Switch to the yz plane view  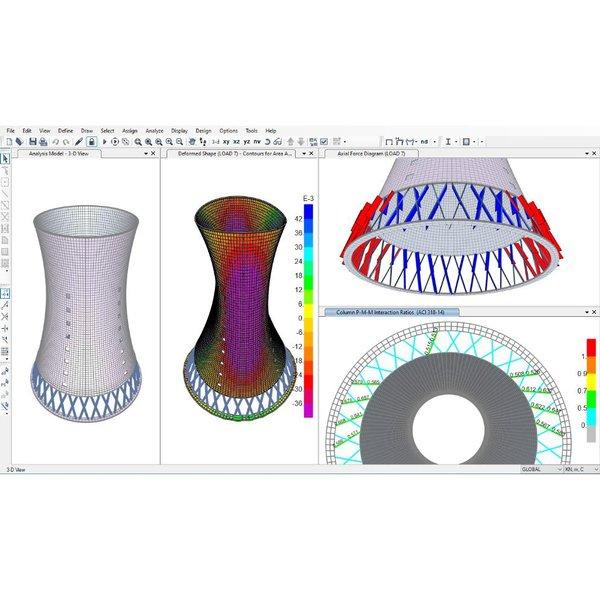click(x=247, y=142)
